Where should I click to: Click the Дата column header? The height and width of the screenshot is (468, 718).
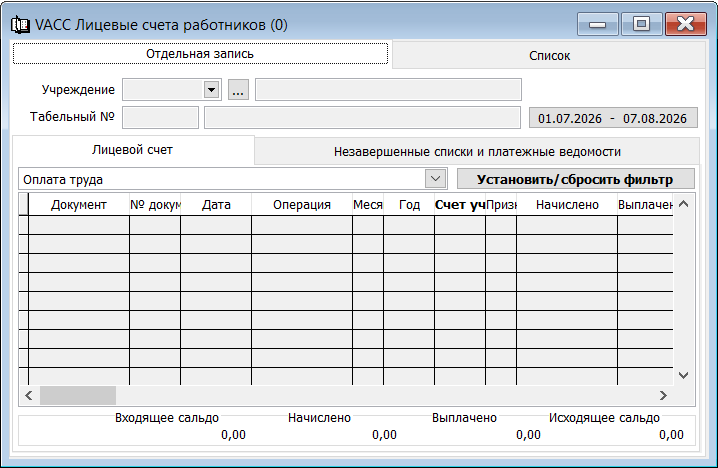coord(216,205)
